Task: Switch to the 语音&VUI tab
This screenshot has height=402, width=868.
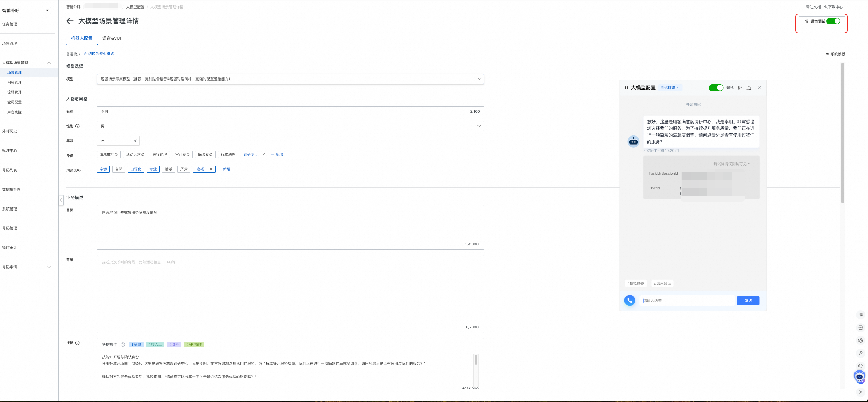Action: pyautogui.click(x=112, y=38)
